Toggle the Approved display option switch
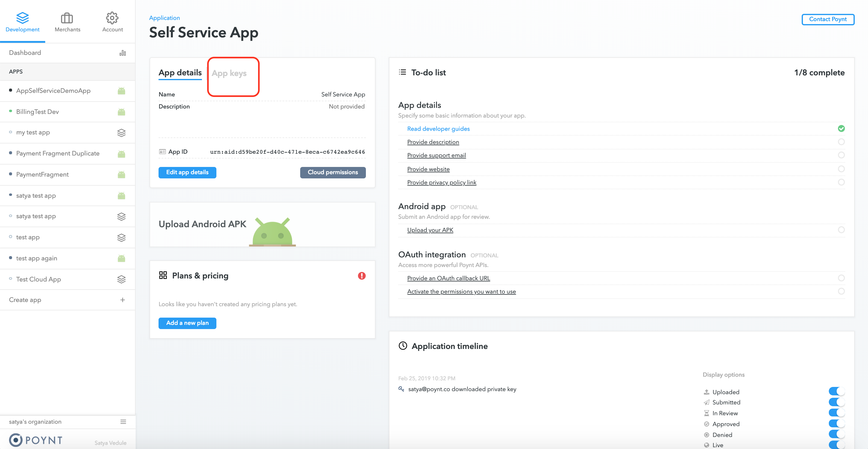868x449 pixels. point(837,423)
